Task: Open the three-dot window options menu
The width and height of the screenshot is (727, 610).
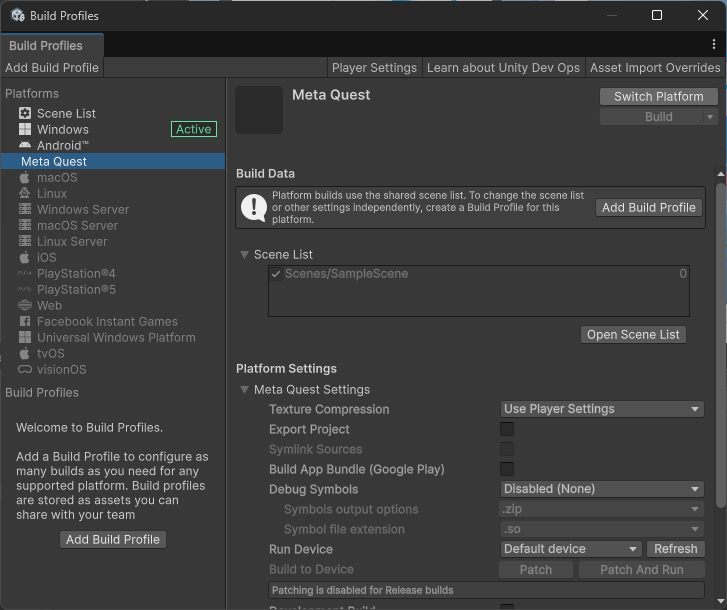Action: tap(714, 44)
